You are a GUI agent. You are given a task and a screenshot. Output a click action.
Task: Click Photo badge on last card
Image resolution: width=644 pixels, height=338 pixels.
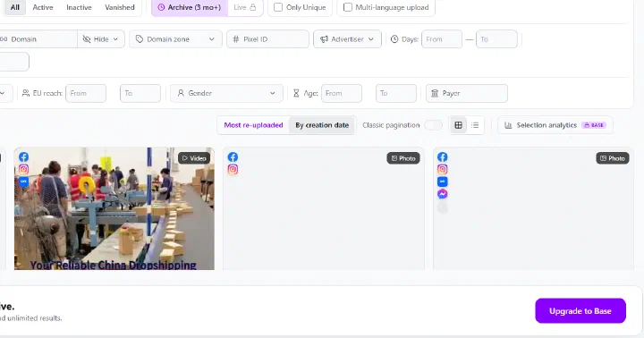click(x=613, y=158)
